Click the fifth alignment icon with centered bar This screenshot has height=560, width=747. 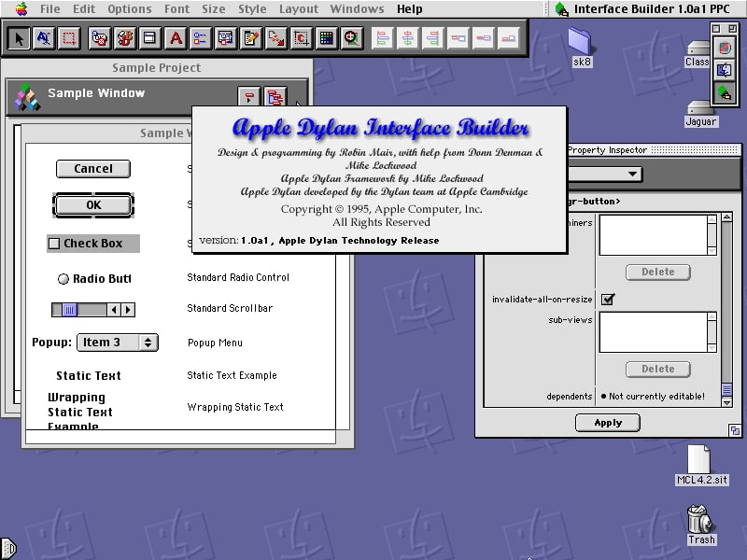click(484, 38)
